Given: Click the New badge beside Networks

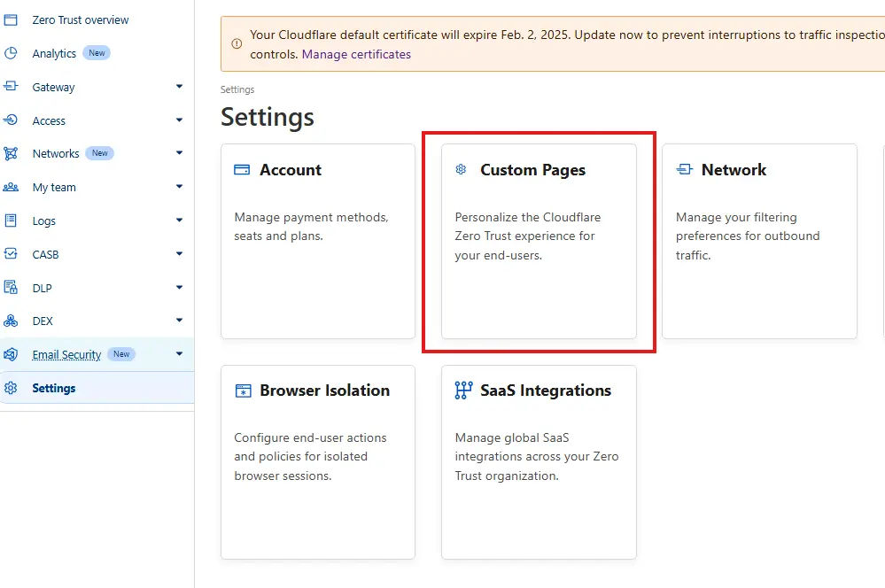Looking at the screenshot, I should 100,153.
